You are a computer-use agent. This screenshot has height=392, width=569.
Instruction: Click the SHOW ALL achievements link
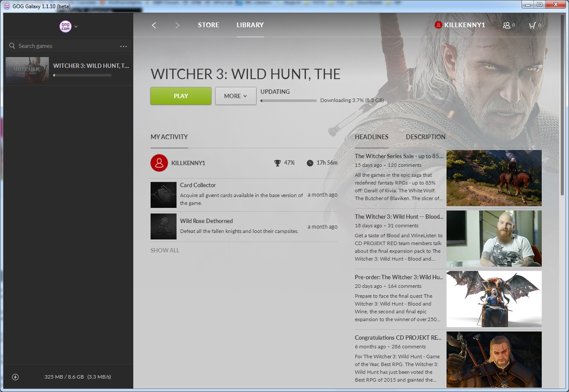point(164,250)
